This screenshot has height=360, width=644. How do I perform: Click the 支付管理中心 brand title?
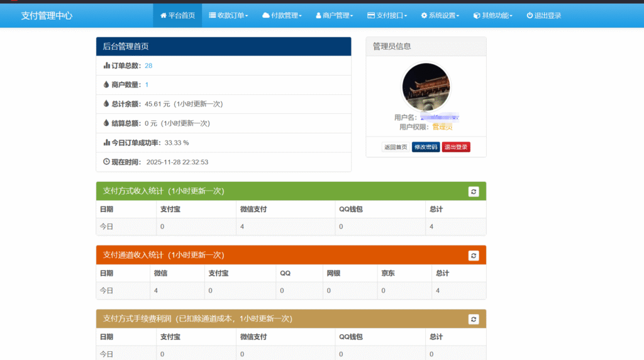[47, 15]
